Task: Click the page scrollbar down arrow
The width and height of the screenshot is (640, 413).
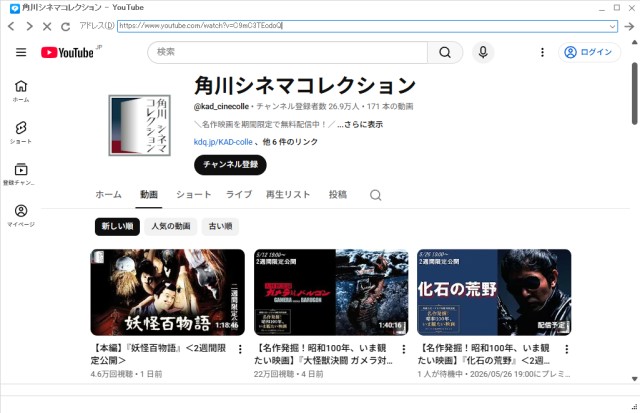Action: pos(635,379)
